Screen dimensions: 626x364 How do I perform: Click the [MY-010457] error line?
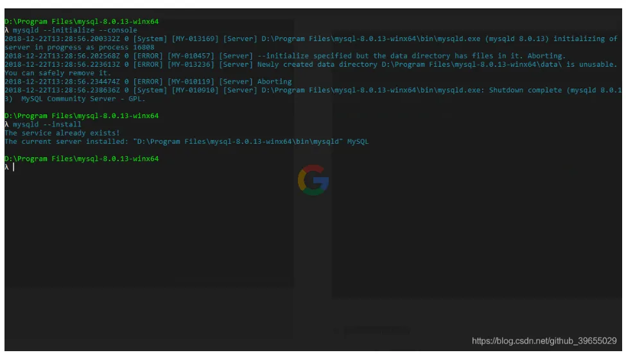pos(285,56)
